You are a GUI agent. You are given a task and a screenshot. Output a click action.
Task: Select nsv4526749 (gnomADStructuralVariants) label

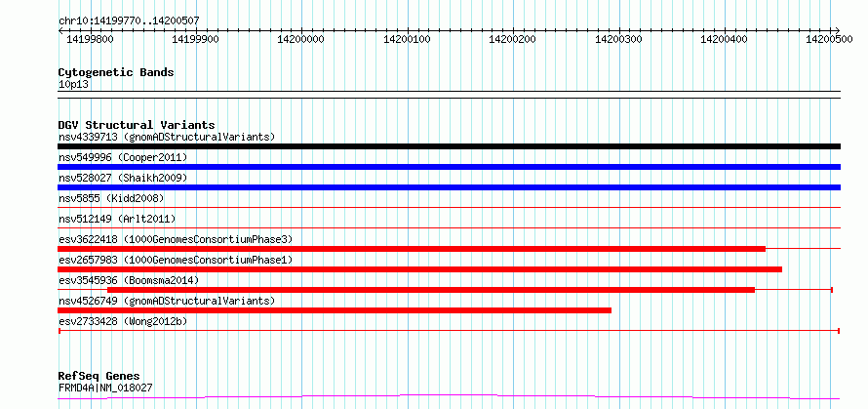coord(167,301)
